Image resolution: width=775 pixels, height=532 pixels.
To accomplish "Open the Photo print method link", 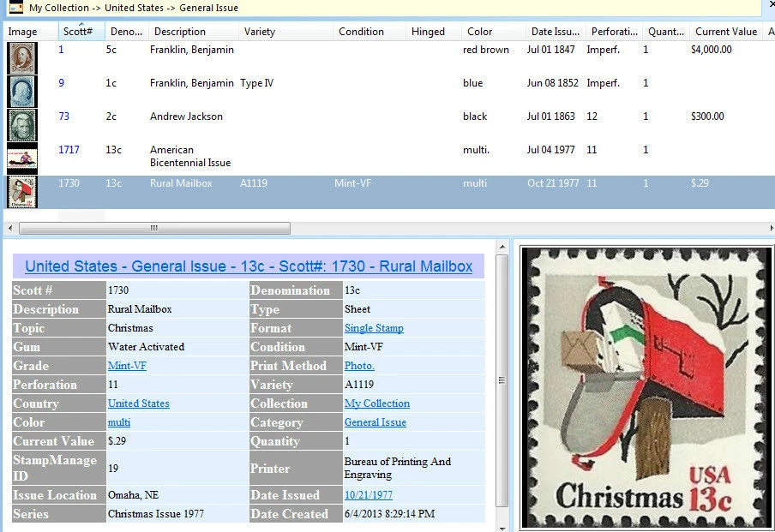I will coord(358,366).
